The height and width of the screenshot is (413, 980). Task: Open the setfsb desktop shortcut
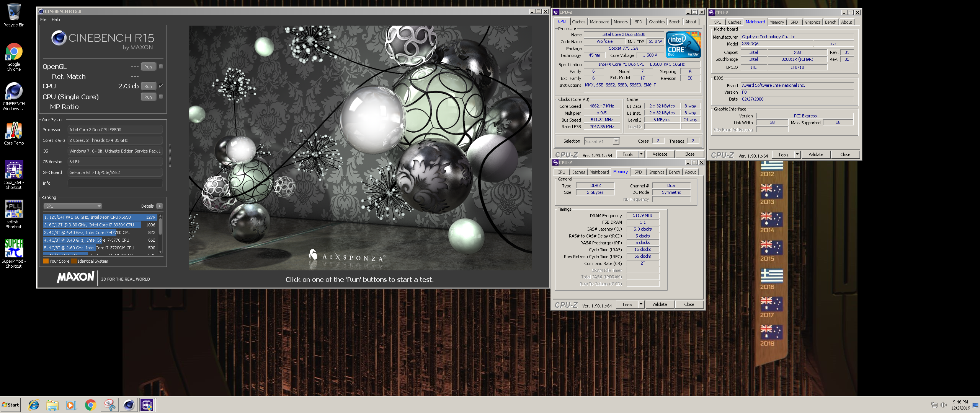pyautogui.click(x=14, y=214)
